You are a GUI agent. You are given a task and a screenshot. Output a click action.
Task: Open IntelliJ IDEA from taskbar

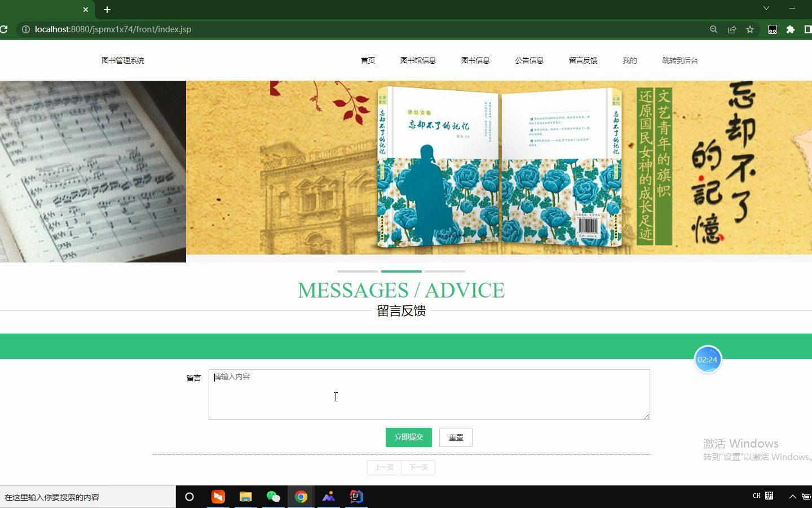[356, 497]
